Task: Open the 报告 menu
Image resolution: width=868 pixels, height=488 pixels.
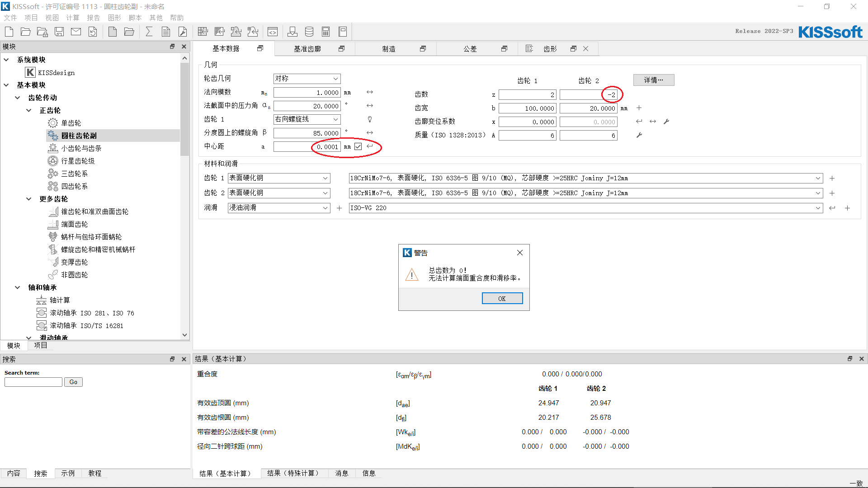Action: (94, 18)
